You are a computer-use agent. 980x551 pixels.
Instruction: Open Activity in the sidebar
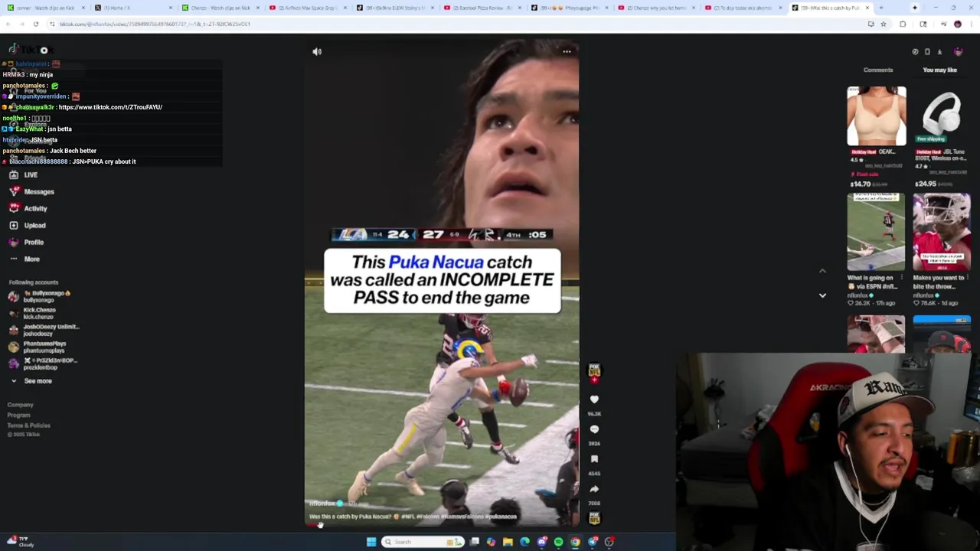coord(28,208)
